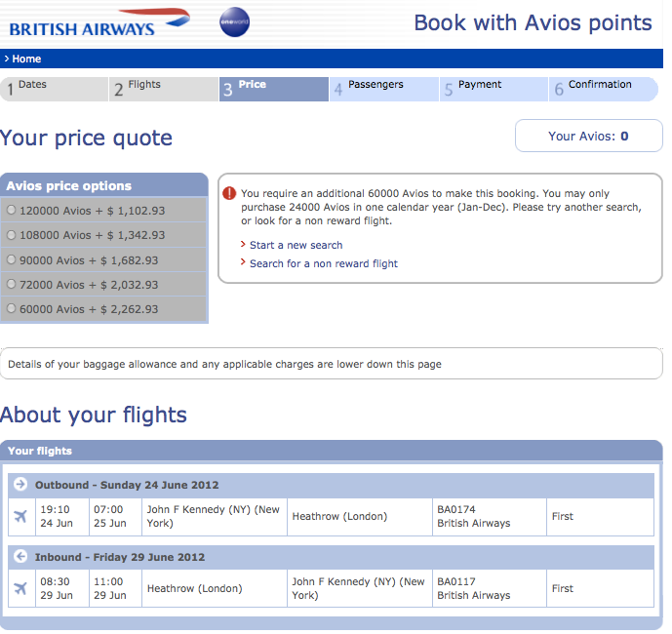
Task: Click the Start a new search link
Action: (296, 245)
